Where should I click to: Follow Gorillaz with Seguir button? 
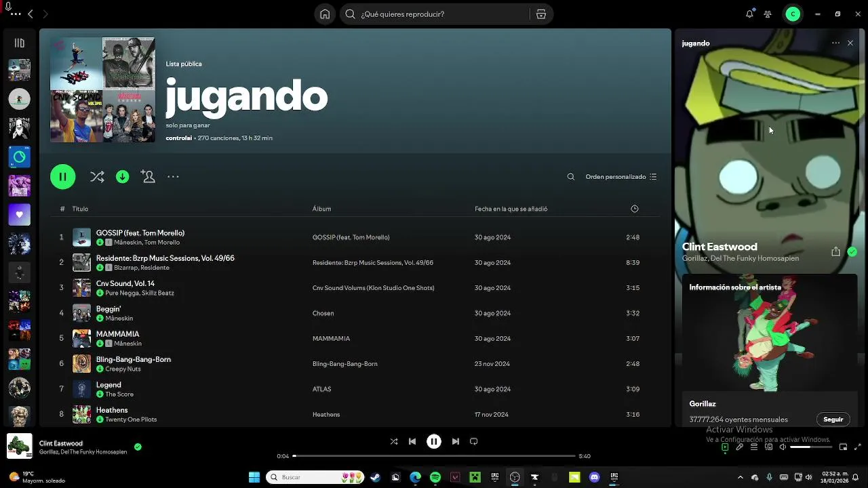click(x=833, y=420)
